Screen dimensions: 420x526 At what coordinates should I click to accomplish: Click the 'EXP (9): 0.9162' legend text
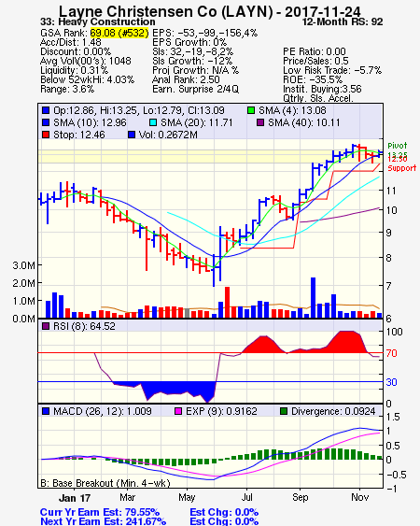tap(221, 411)
